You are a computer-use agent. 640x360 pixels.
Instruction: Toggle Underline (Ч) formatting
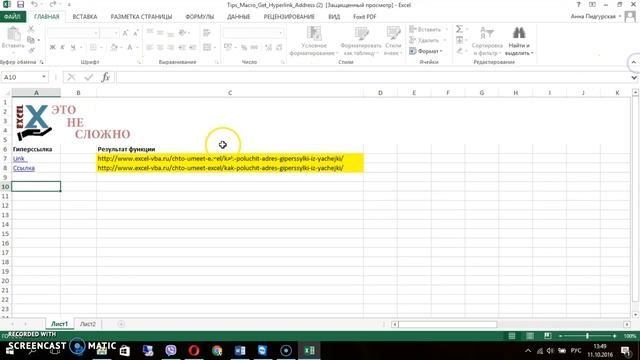(x=73, y=47)
